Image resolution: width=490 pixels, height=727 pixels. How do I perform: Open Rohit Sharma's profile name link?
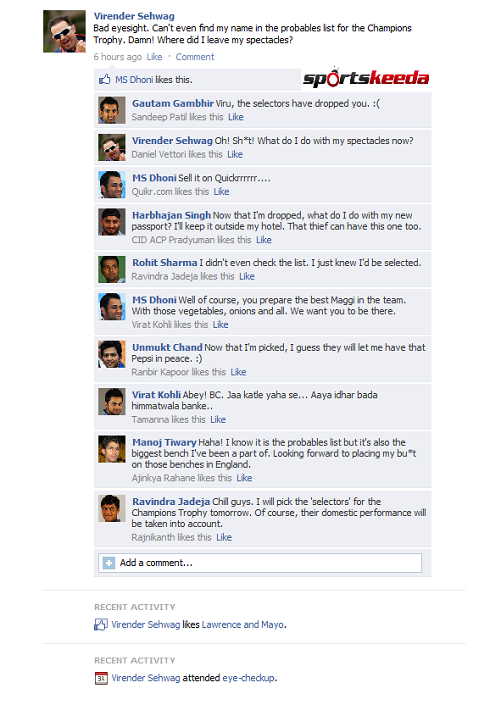[x=165, y=262]
